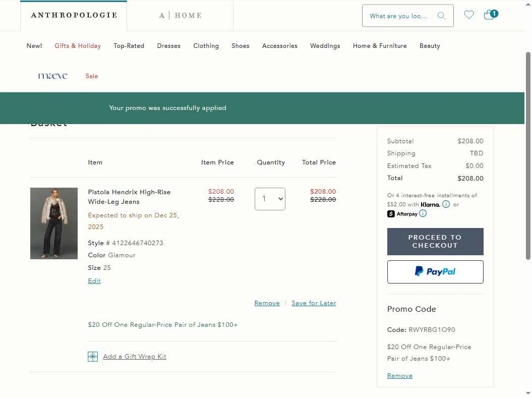The width and height of the screenshot is (532, 398).
Task: Click the jeans product thumbnail
Action: pyautogui.click(x=54, y=223)
